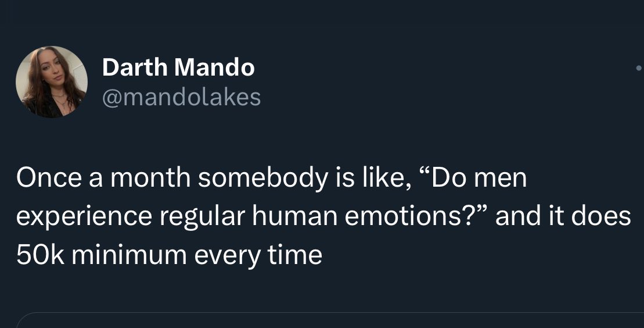Click "every time" at the tweet's end
This screenshot has height=328, width=644.
tap(260, 255)
